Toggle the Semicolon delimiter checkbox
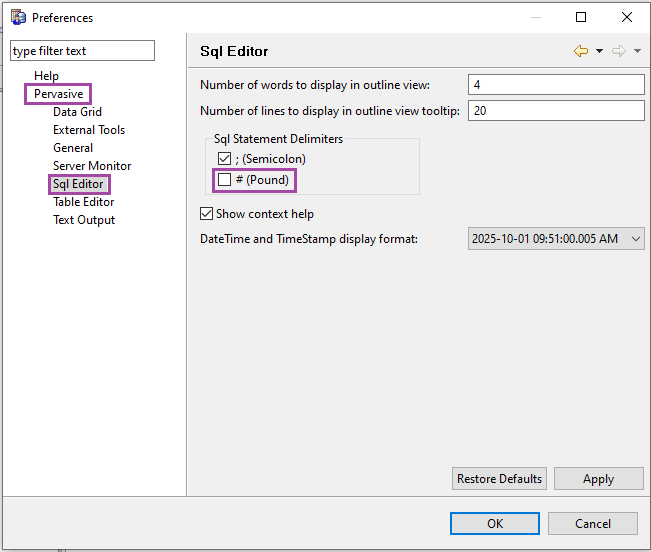The width and height of the screenshot is (651, 552). point(224,159)
